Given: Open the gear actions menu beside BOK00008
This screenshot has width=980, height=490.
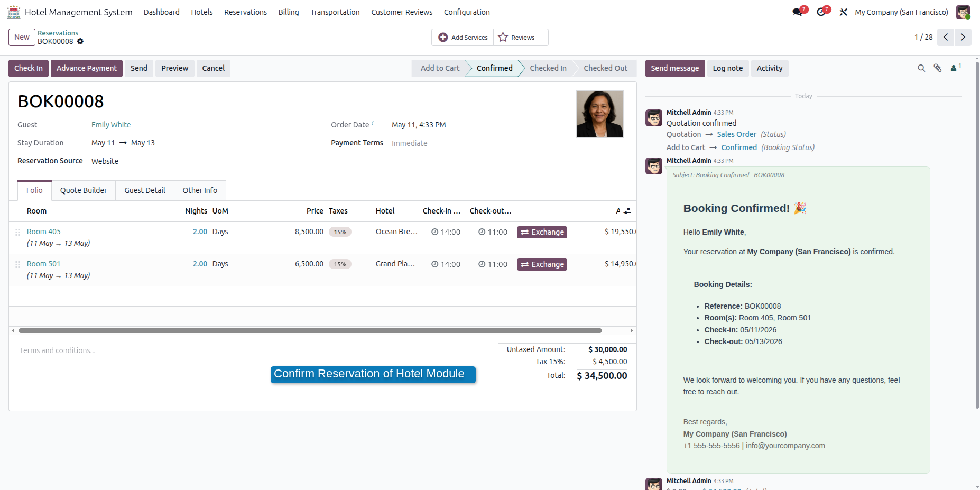Looking at the screenshot, I should point(80,41).
